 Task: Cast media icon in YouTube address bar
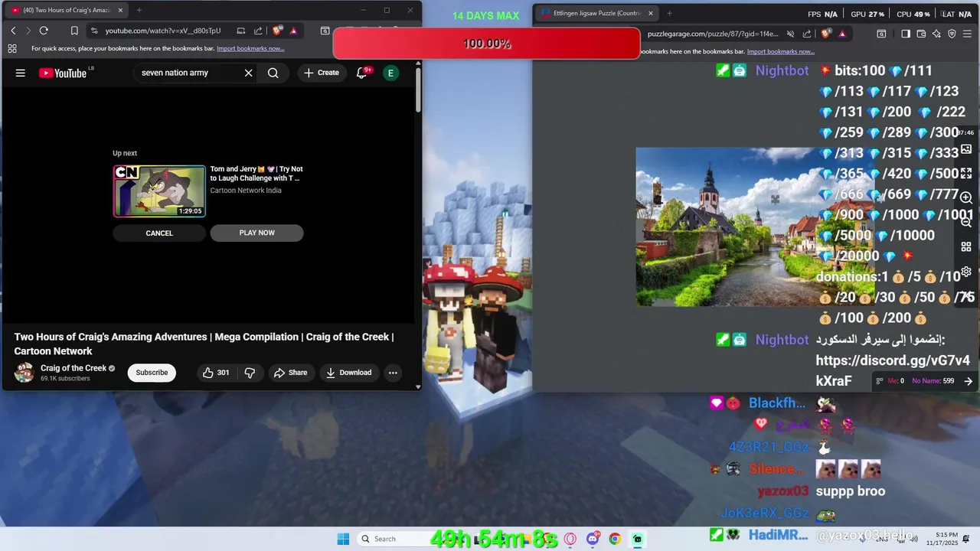tap(240, 31)
